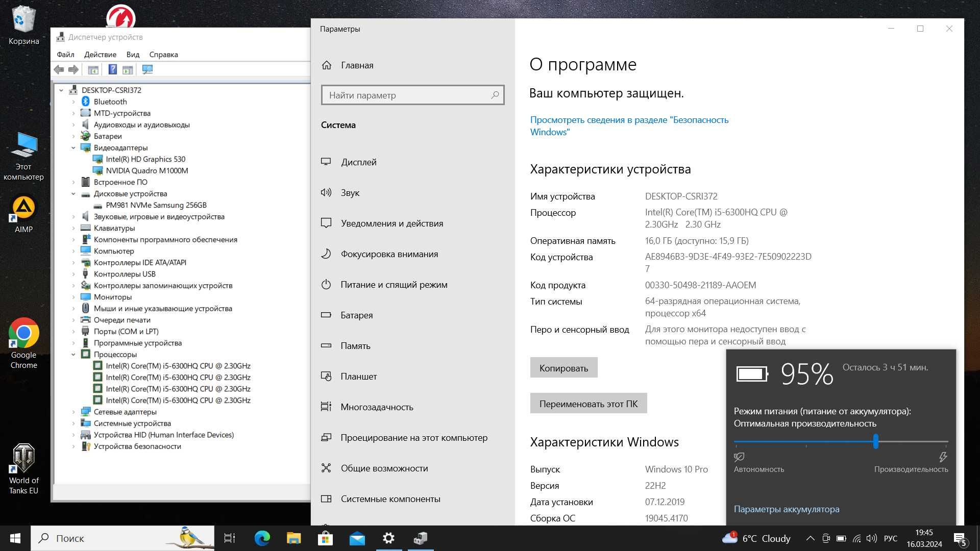This screenshot has height=551, width=980.
Task: Click the Bluetooth device category icon
Action: (85, 101)
